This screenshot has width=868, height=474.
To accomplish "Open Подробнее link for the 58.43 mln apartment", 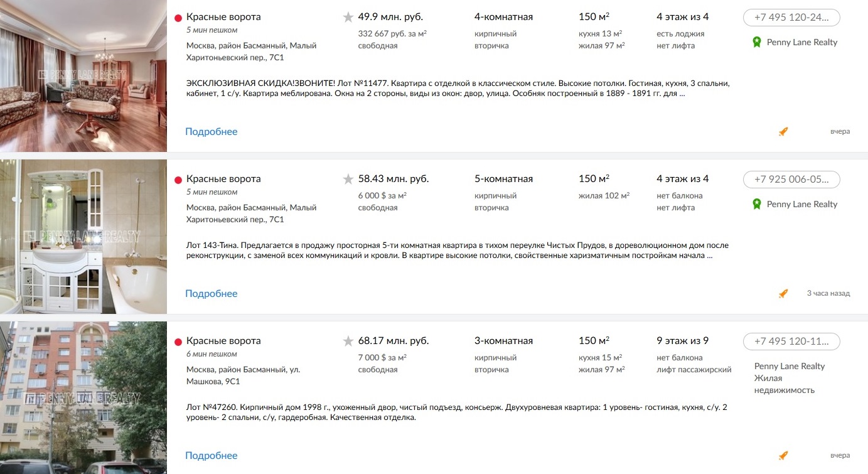I will coord(211,294).
